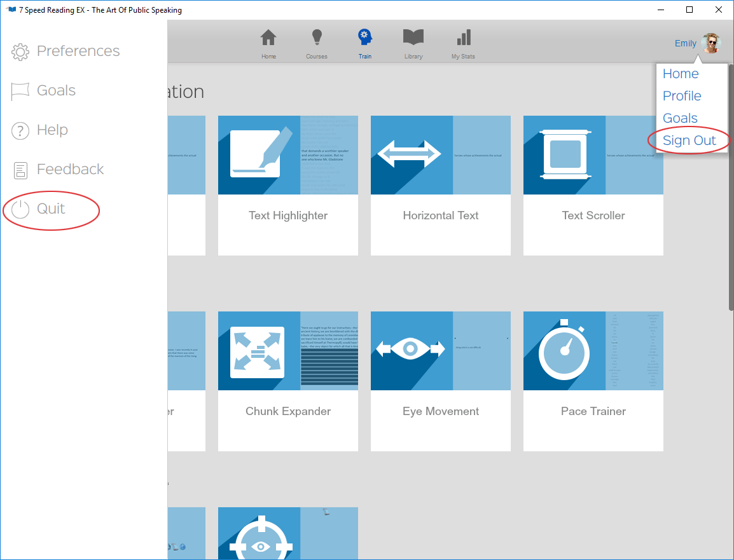Image resolution: width=734 pixels, height=560 pixels.
Task: Click the Home icon in top navigation
Action: coord(268,39)
